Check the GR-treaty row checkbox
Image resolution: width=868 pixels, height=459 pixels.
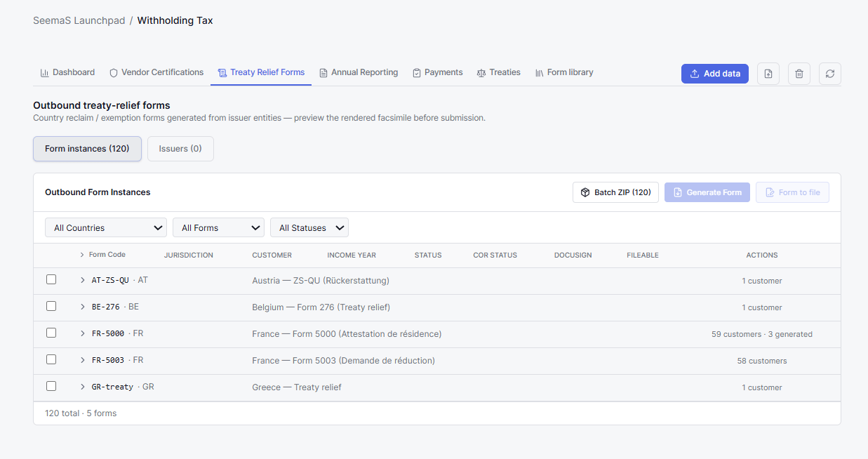click(51, 386)
